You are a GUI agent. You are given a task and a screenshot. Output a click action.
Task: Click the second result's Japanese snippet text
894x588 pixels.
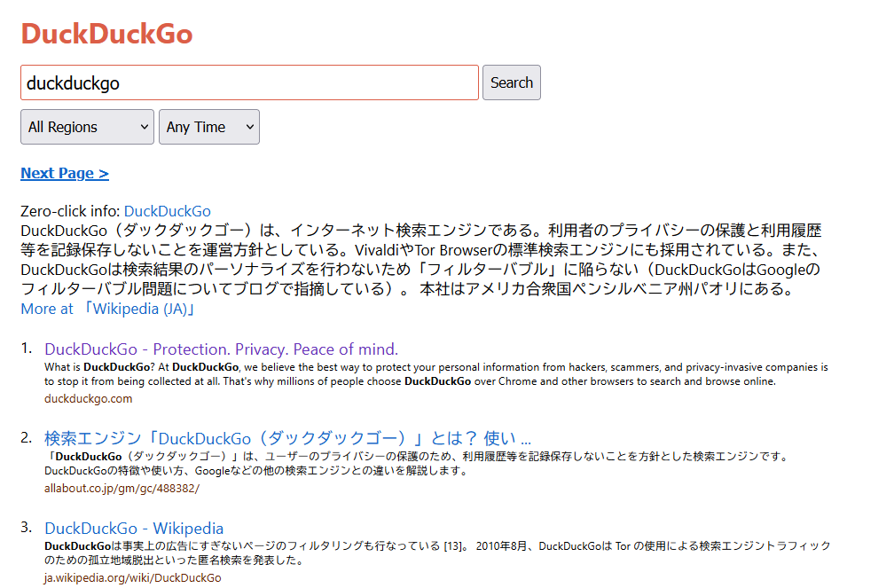tap(415, 463)
